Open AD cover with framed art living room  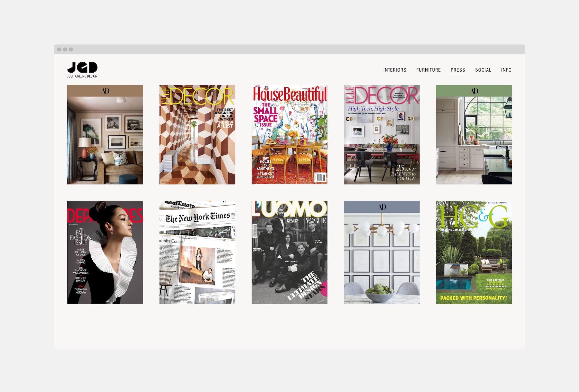(x=105, y=135)
